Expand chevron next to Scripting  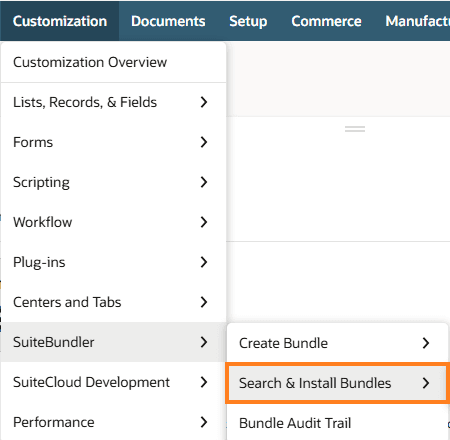click(x=204, y=182)
